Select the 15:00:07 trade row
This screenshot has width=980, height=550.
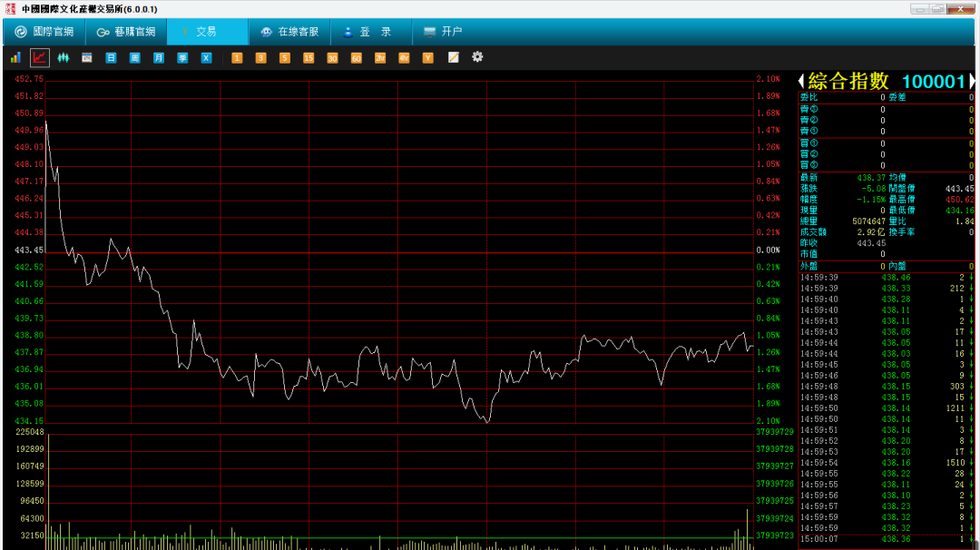(887, 539)
